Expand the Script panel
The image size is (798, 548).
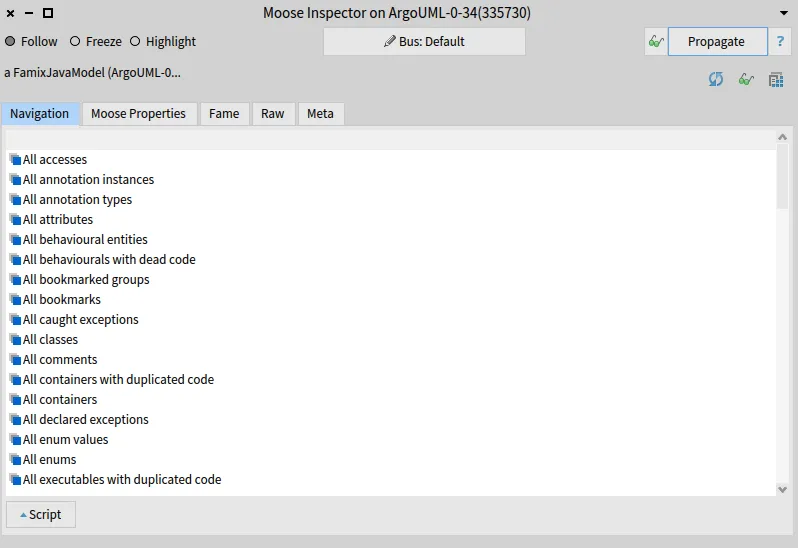tap(41, 515)
